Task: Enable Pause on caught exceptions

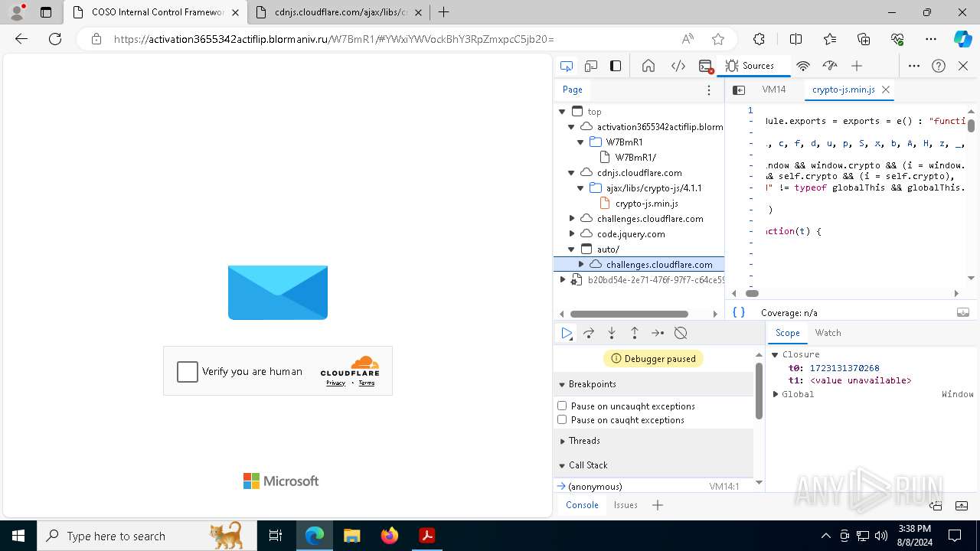Action: (562, 419)
